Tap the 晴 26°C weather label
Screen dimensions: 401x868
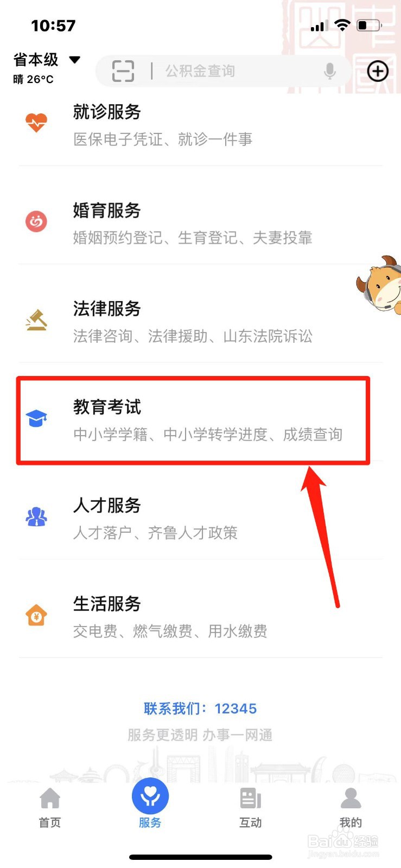coord(33,79)
